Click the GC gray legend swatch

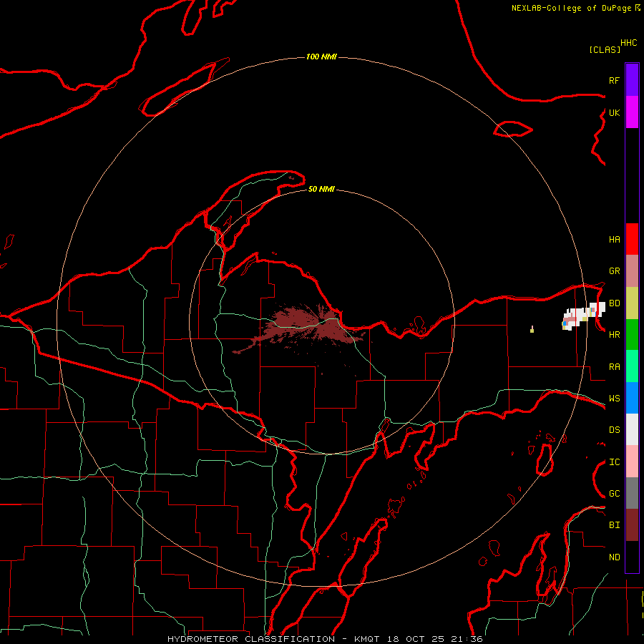[632, 493]
